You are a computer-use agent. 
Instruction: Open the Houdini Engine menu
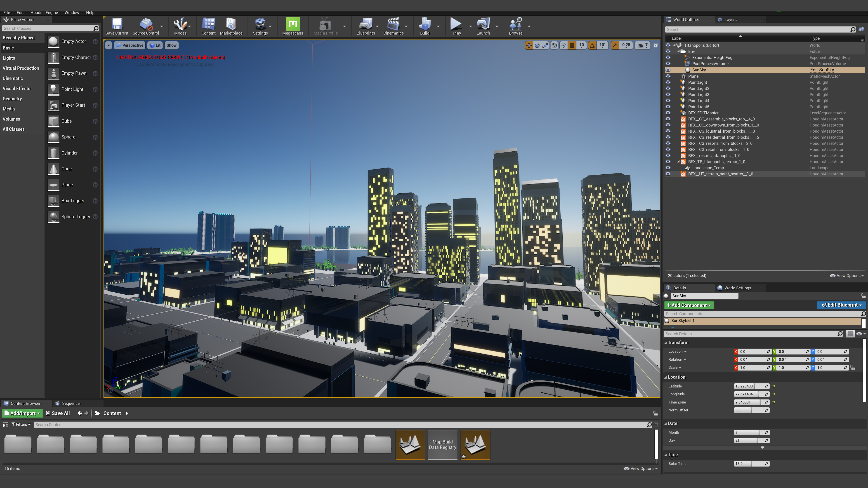pos(44,12)
